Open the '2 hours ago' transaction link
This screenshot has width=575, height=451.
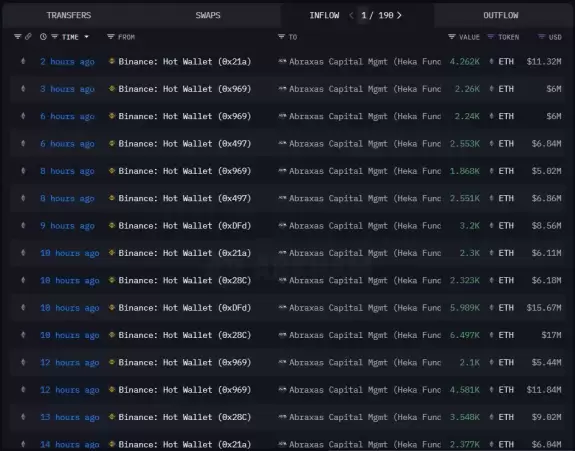pos(67,62)
